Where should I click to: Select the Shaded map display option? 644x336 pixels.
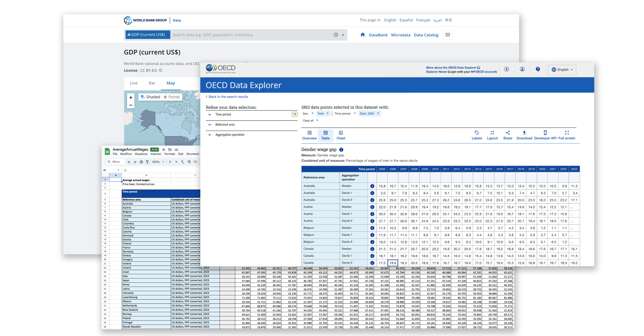coord(150,97)
